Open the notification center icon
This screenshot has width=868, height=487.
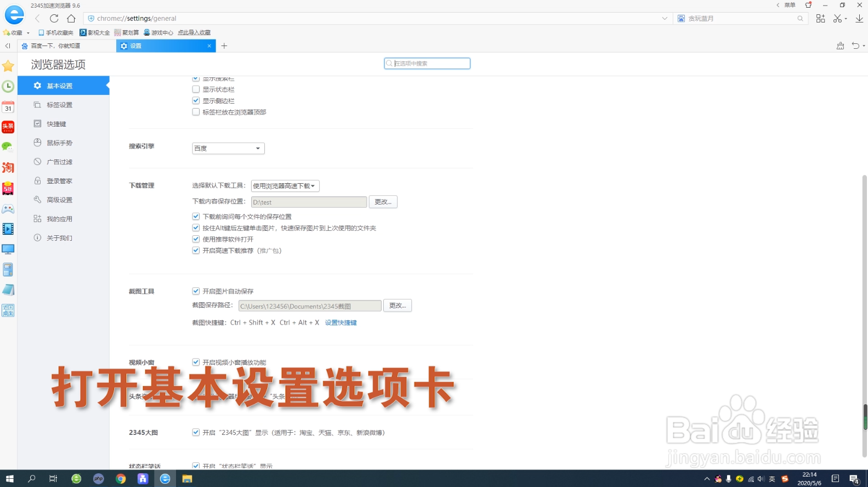coord(854,479)
